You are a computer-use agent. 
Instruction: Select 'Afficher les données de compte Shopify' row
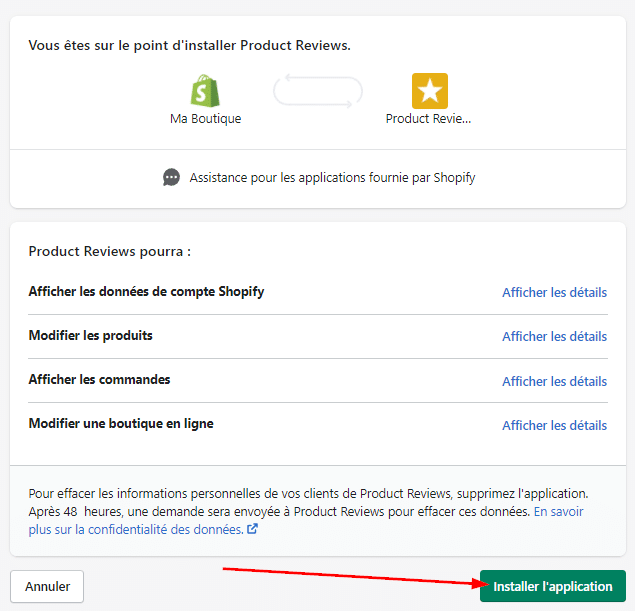pos(146,292)
